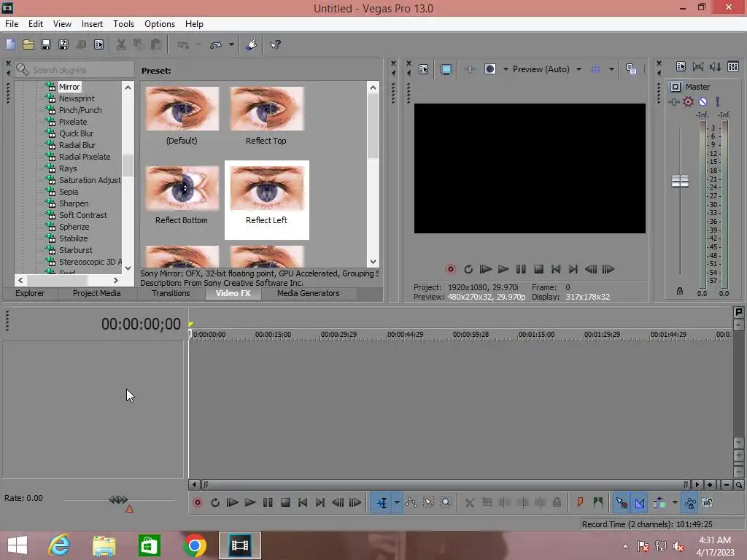Open the Split Screen View dropdown arrow

pyautogui.click(x=506, y=69)
